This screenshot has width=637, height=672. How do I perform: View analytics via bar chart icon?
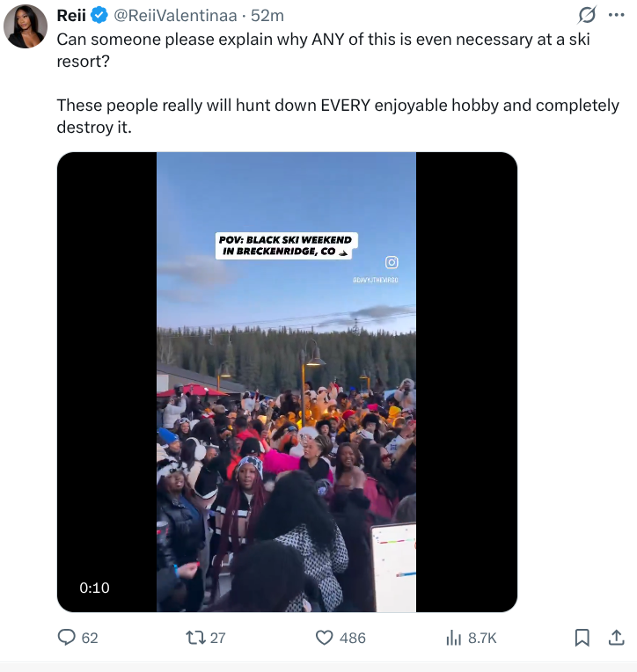coord(453,638)
